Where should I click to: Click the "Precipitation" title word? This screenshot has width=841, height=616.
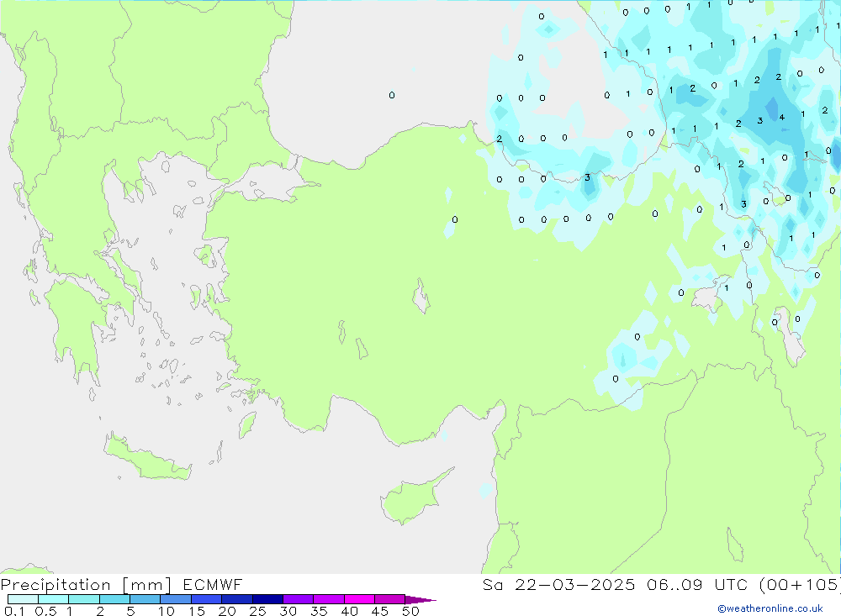click(56, 585)
